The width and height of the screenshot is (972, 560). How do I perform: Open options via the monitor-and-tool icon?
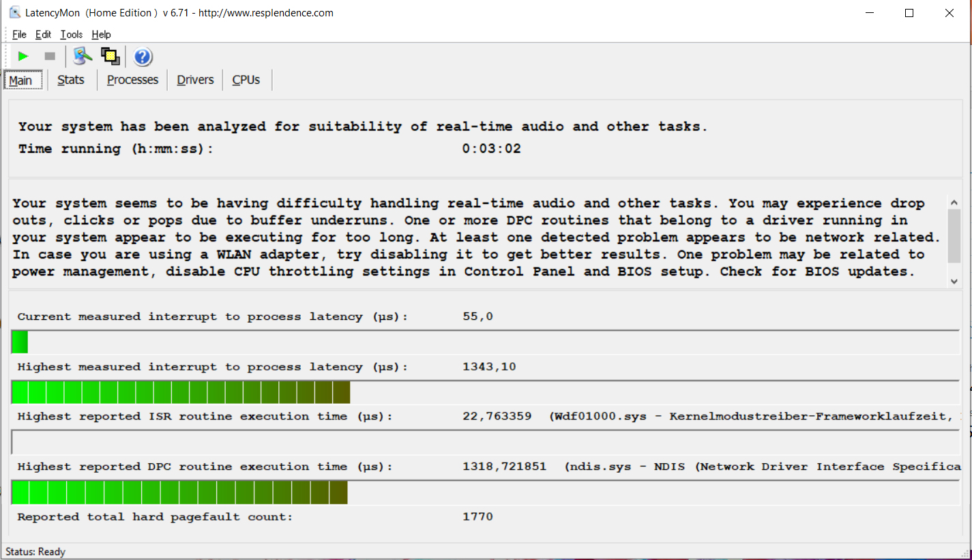(x=83, y=56)
